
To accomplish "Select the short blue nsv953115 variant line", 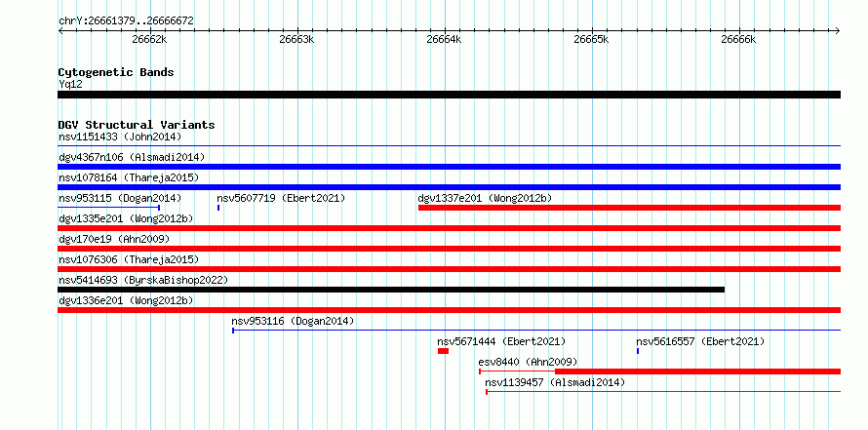I will tap(109, 208).
